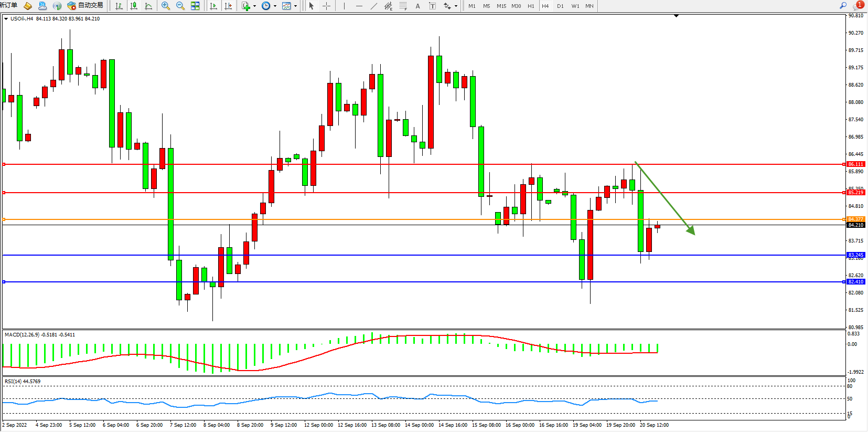Toggle the candlestick chart mode
This screenshot has height=432, width=868.
tap(134, 6)
